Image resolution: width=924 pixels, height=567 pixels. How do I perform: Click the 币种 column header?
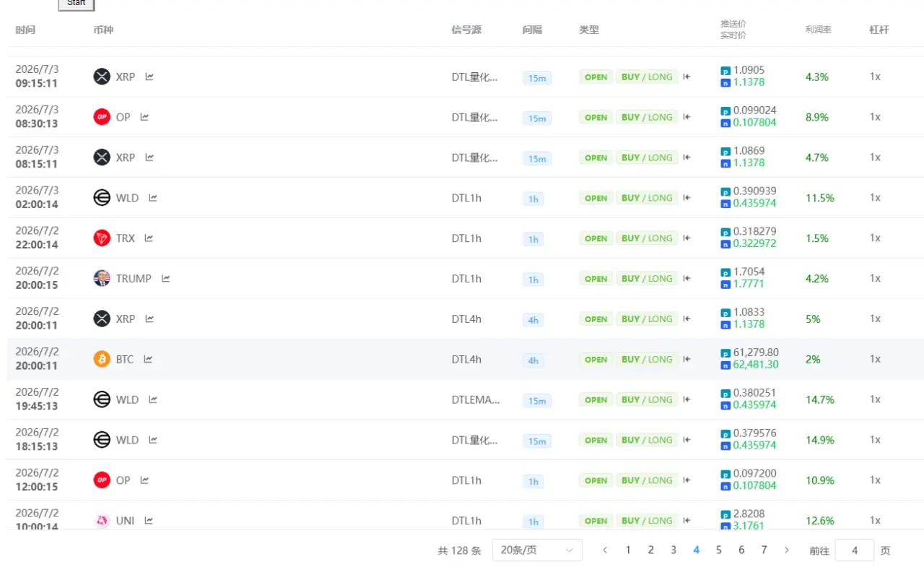point(103,30)
